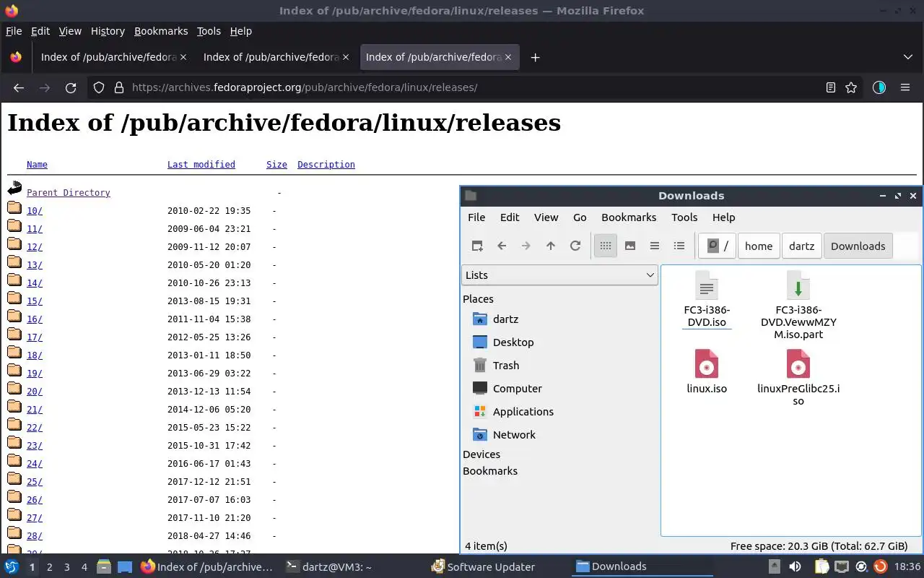Click the site padlock icon in address bar
The image size is (924, 578).
click(x=119, y=87)
